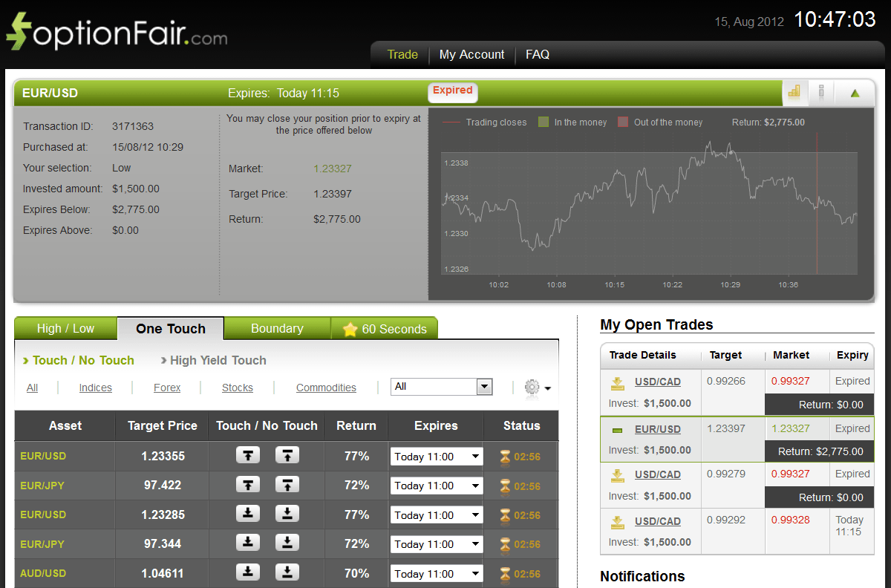Open USD/CAD trade link with target 0.99292
This screenshot has width=891, height=588.
pyautogui.click(x=658, y=521)
